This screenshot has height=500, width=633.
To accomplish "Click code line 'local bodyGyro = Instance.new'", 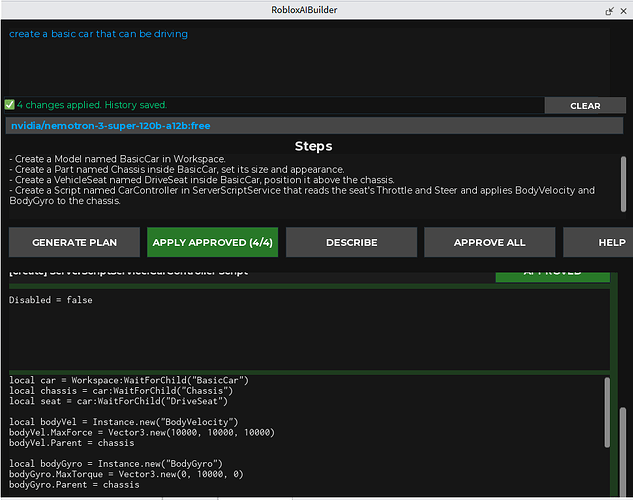I will tap(116, 464).
